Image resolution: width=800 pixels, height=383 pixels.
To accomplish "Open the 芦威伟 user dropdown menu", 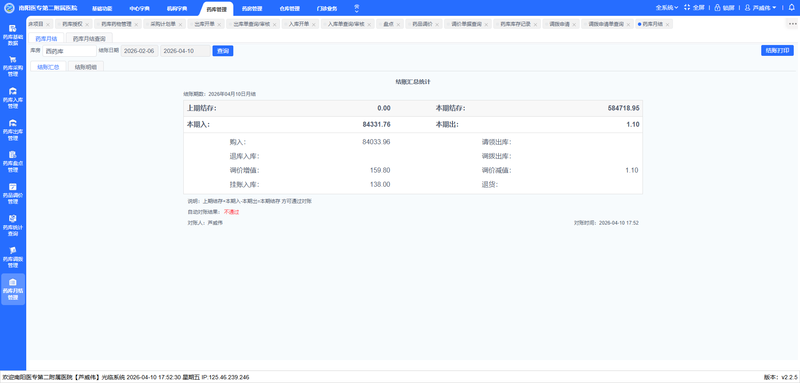I will tap(761, 8).
